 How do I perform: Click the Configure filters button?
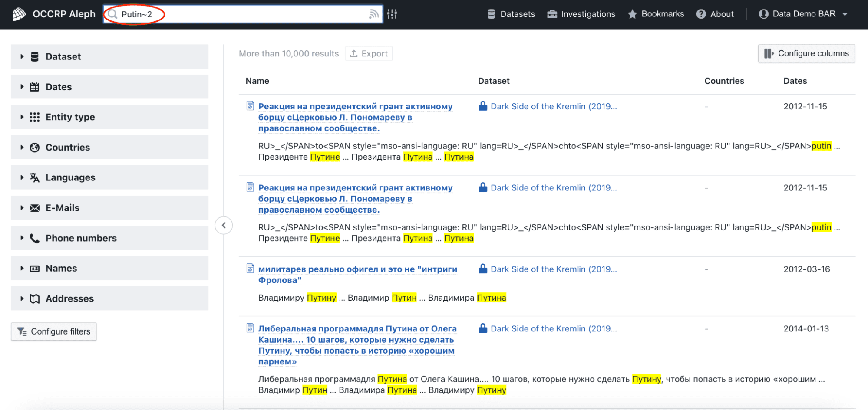[x=54, y=331]
